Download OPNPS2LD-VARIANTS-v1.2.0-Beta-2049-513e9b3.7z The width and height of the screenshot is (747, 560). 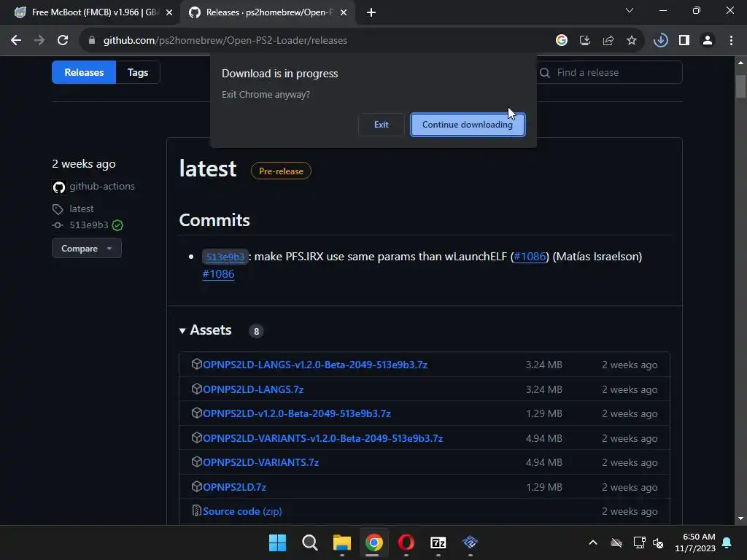323,438
